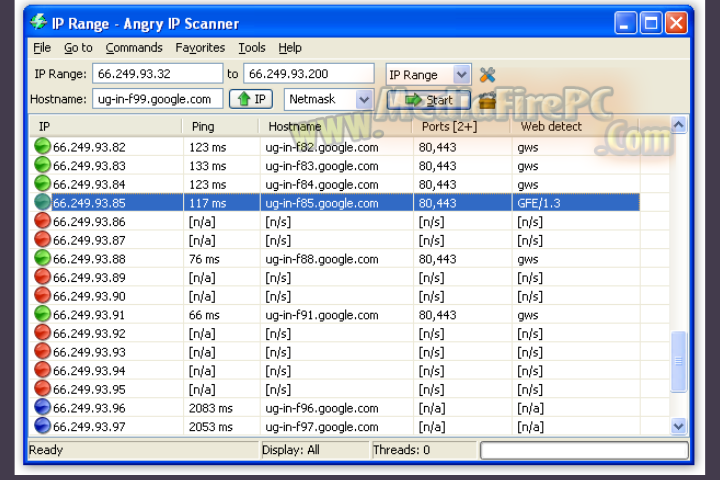Click IP address 66.249.93.93
720x480 pixels.
click(x=89, y=352)
